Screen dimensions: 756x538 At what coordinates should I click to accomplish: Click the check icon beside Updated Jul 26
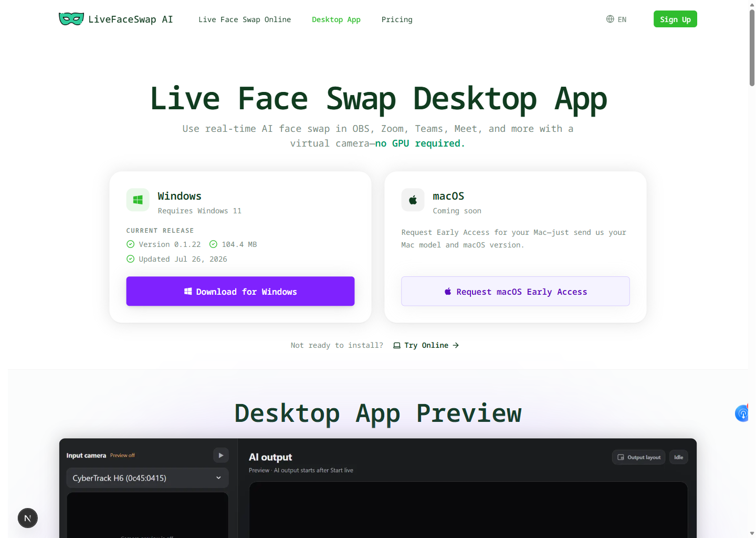coord(131,258)
